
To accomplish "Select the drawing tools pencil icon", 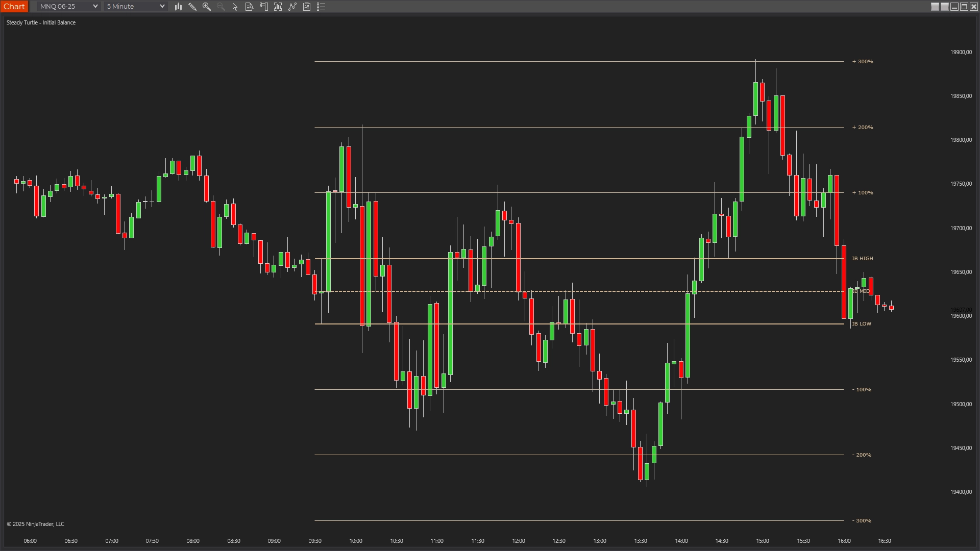I will (192, 7).
